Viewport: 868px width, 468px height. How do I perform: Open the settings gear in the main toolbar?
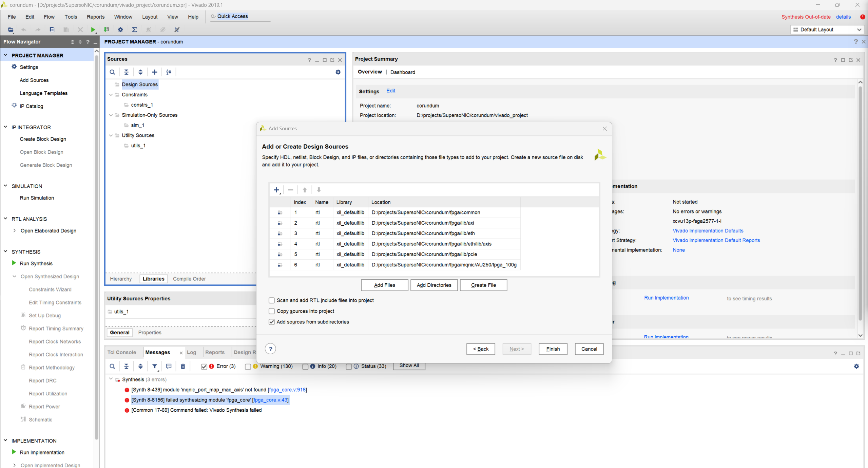click(x=120, y=30)
